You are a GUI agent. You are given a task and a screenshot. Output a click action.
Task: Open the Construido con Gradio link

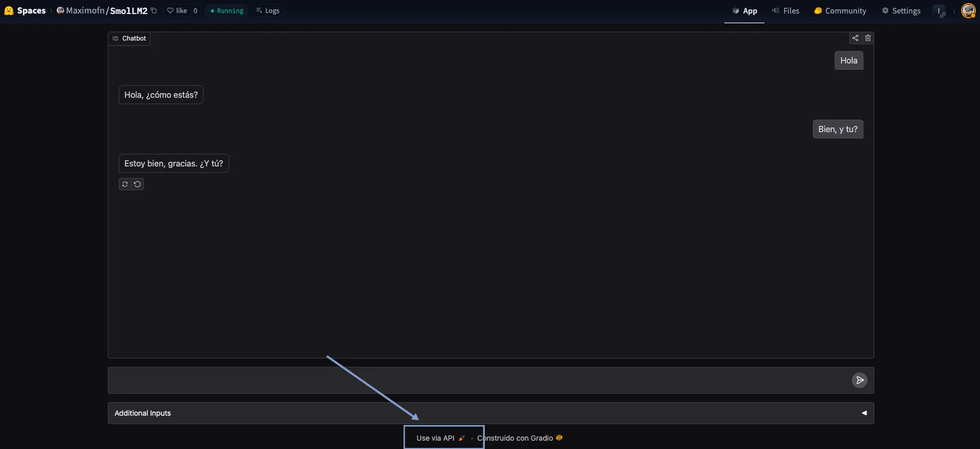tap(520, 438)
